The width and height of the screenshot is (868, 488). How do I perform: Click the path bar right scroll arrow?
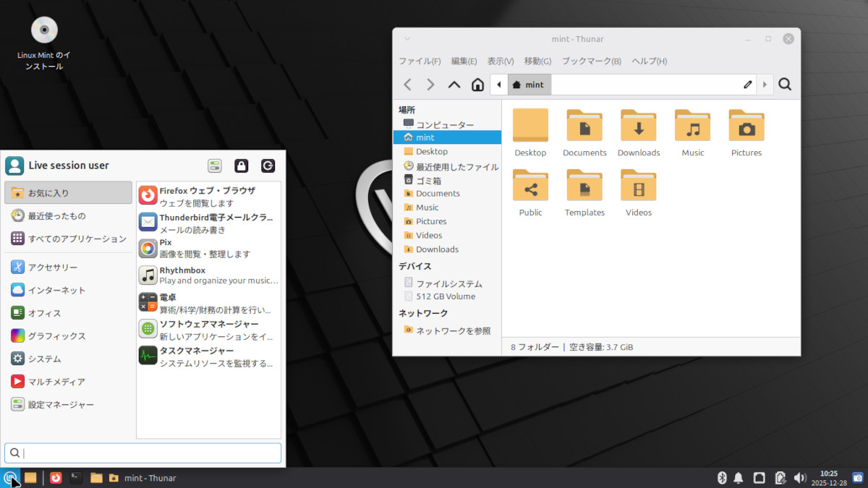(765, 85)
